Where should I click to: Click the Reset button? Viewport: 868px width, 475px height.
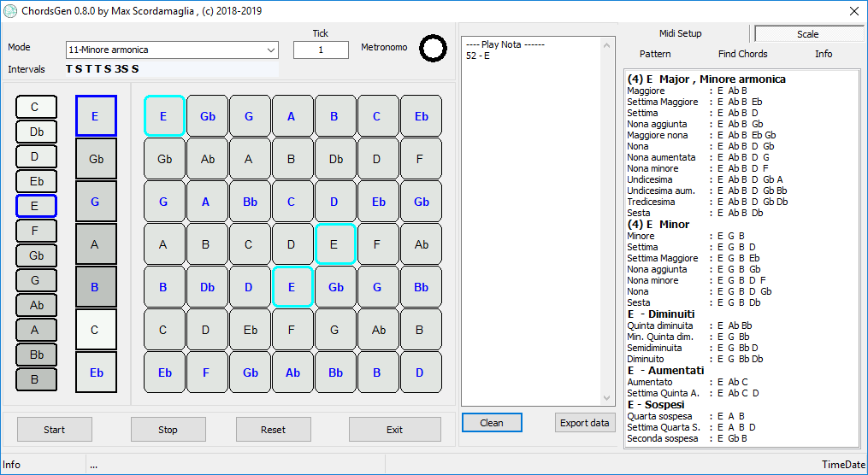click(x=274, y=430)
